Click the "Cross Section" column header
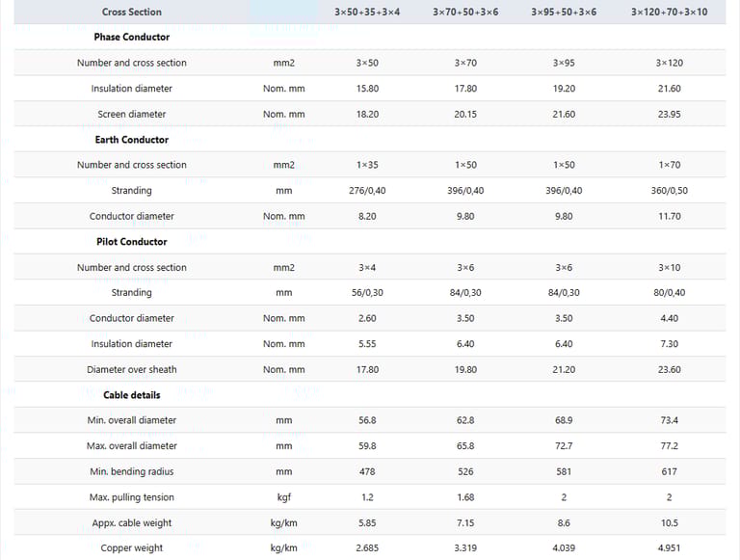The height and width of the screenshot is (560, 740). click(x=132, y=12)
